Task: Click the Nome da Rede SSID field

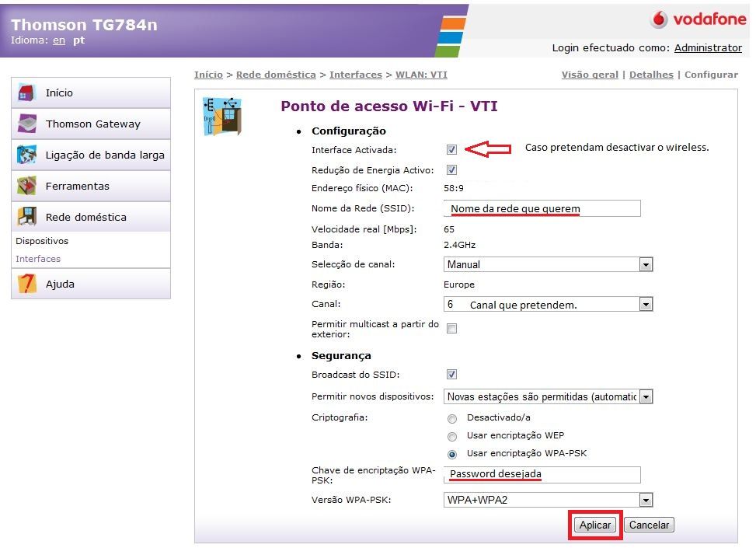Action: click(542, 208)
